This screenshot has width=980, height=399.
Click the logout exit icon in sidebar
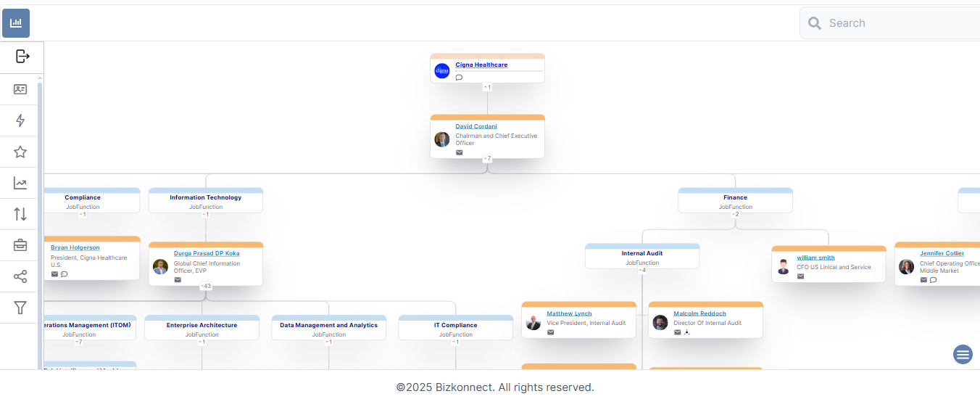click(x=22, y=57)
